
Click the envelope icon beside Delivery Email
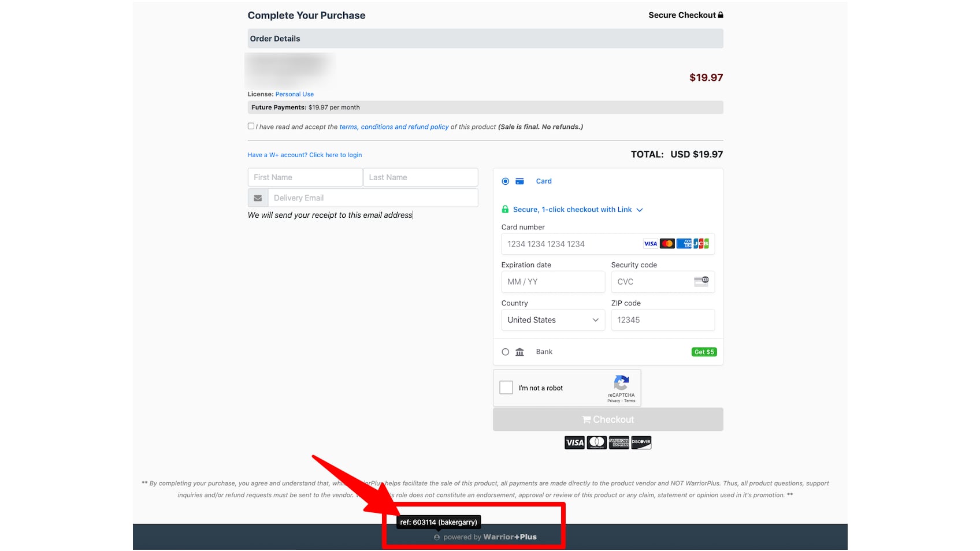[258, 198]
